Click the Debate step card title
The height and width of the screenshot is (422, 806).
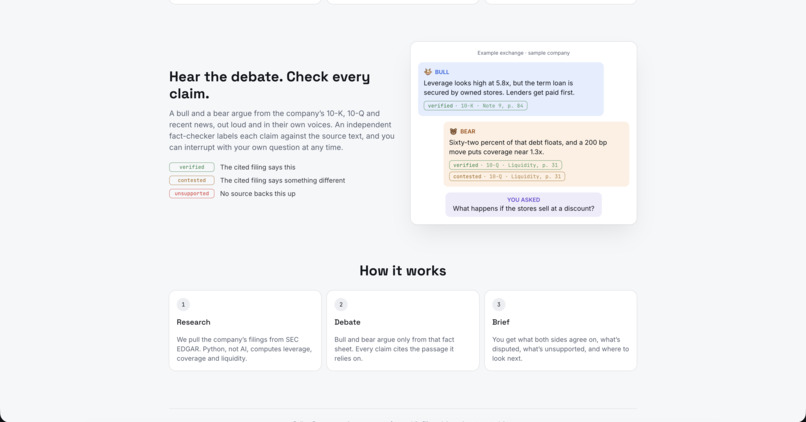pos(347,322)
